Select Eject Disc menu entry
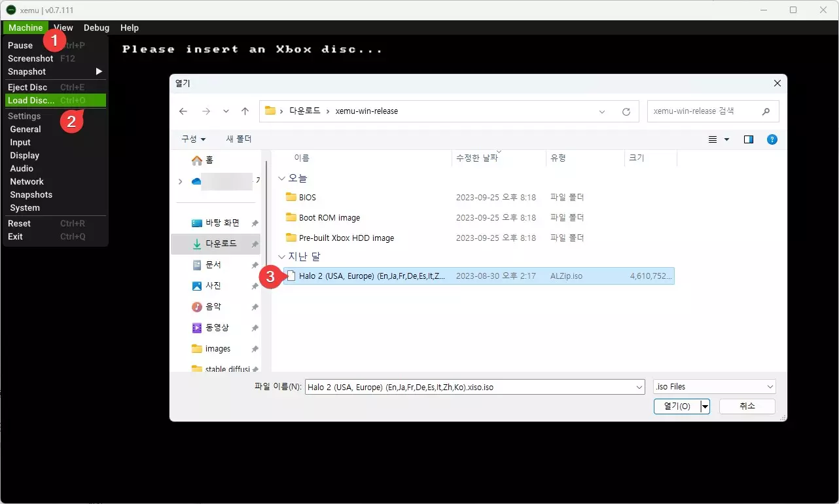 point(55,87)
